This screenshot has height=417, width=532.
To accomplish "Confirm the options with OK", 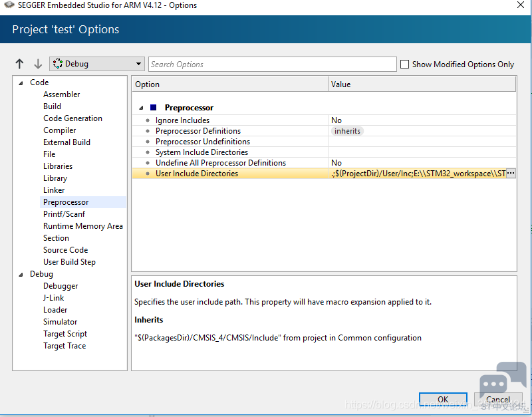I will point(443,399).
